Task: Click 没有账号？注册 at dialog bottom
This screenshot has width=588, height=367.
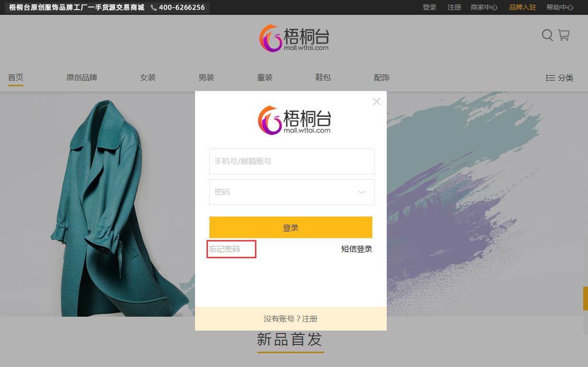Action: click(290, 319)
